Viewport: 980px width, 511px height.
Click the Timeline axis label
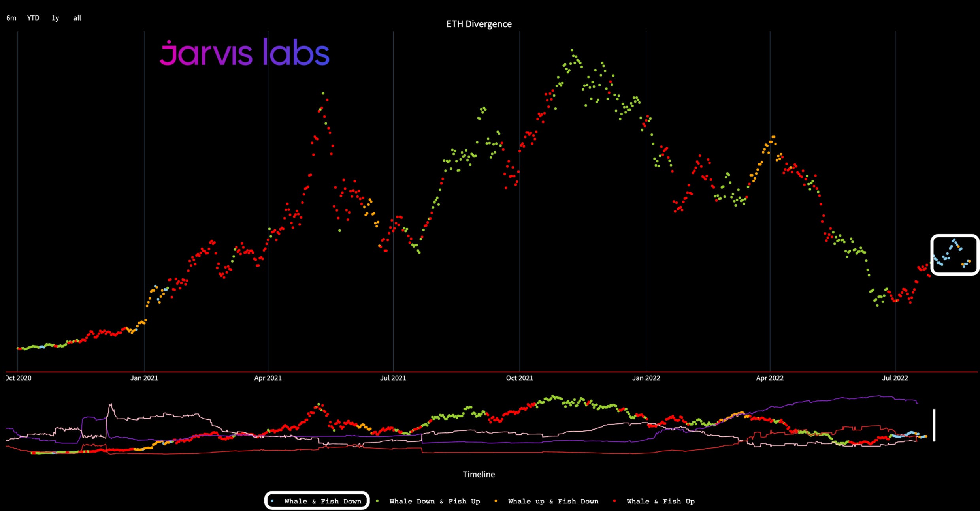pyautogui.click(x=479, y=474)
